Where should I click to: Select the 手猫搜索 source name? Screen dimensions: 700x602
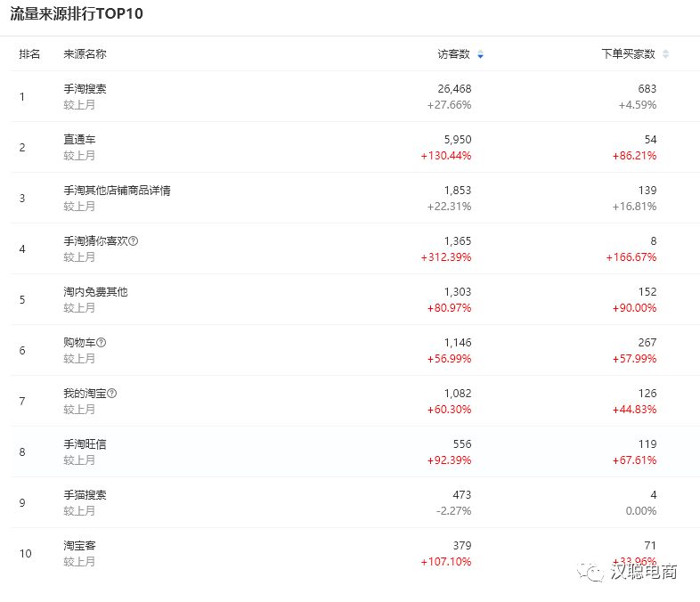coord(85,495)
